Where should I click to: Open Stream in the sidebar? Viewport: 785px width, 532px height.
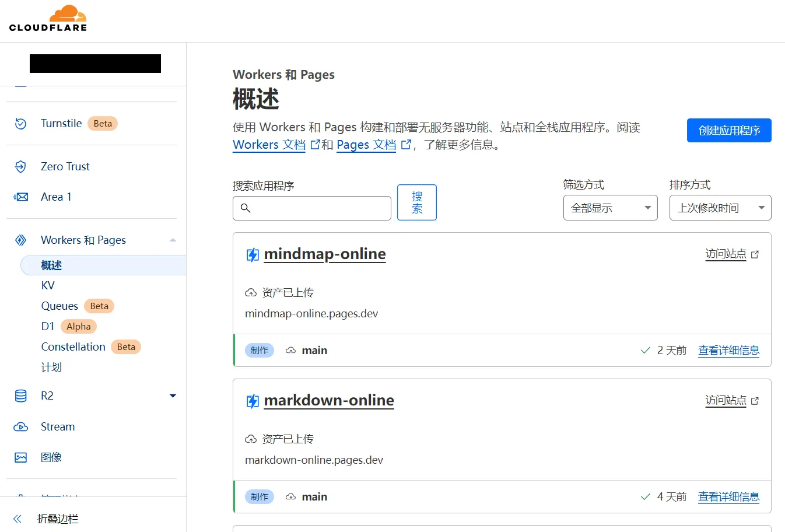point(58,427)
